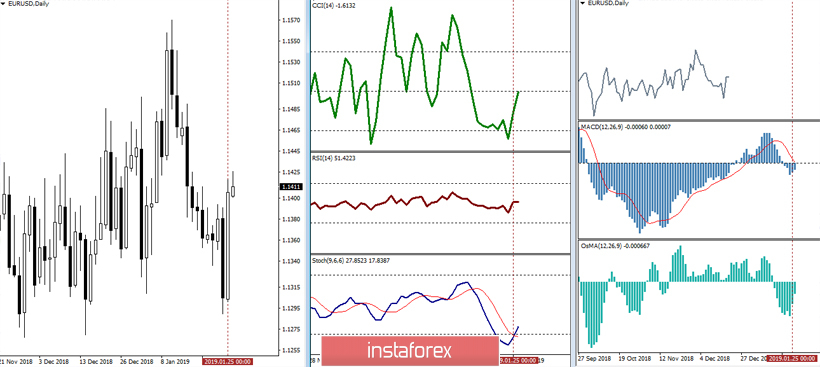This screenshot has width=820, height=367.
Task: Click the 1.1530 price level label
Action: coord(290,62)
